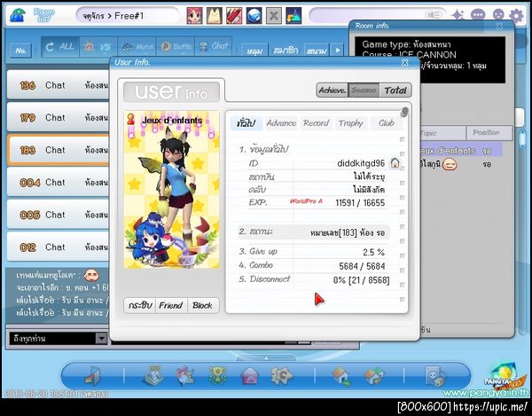Open the chat bubble icon at top right

[x=478, y=15]
